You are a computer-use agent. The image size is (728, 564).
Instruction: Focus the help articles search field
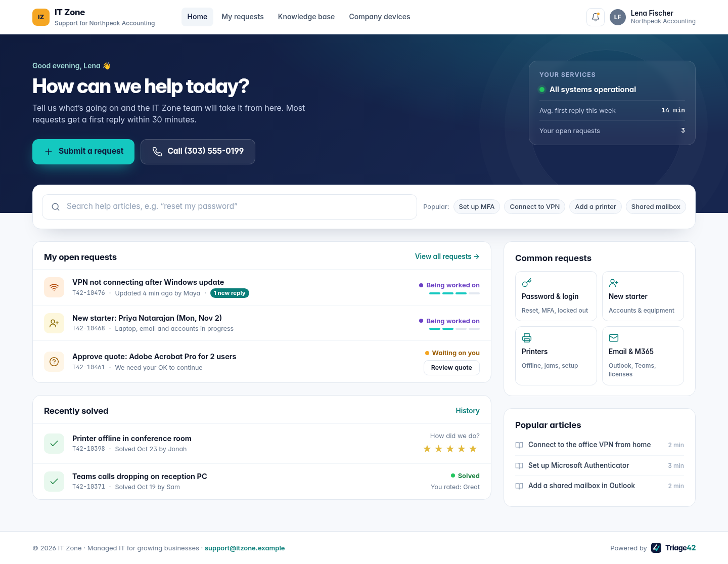click(x=230, y=207)
